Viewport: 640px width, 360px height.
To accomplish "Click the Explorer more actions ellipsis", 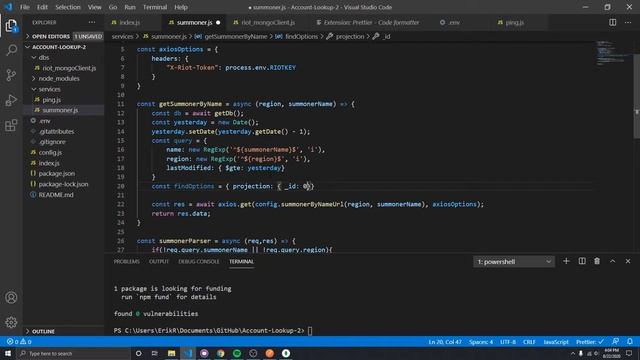I will pos(92,22).
